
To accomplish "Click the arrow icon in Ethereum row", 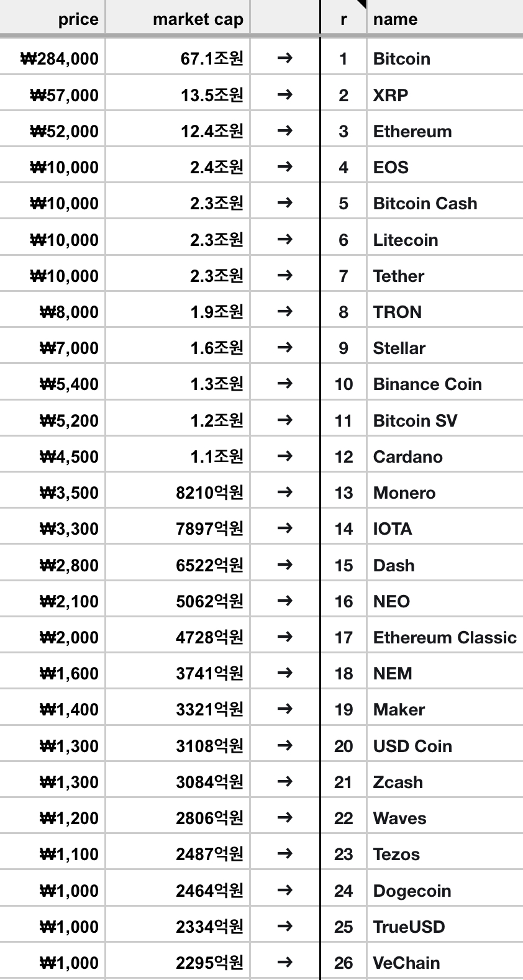I will click(x=285, y=130).
